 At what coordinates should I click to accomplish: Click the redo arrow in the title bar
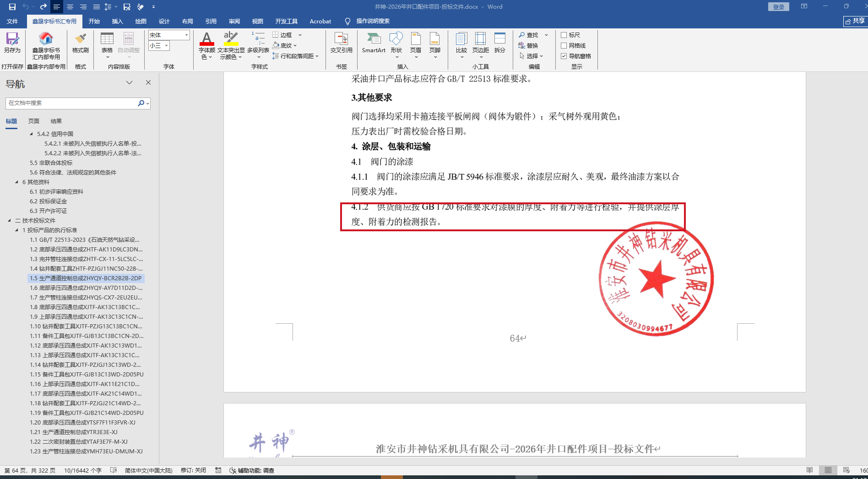click(x=43, y=7)
